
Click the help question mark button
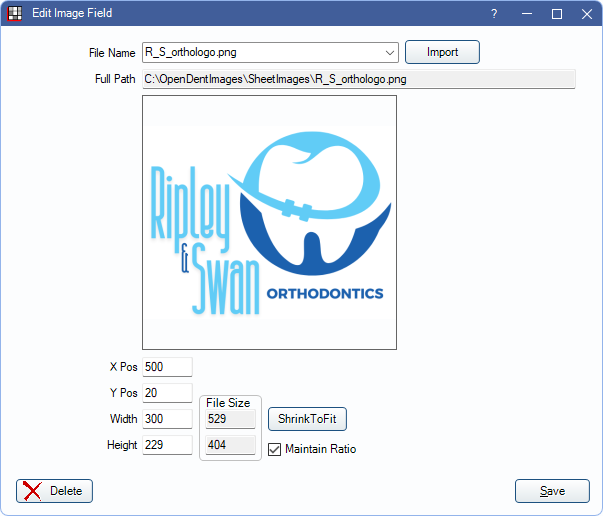click(x=494, y=14)
